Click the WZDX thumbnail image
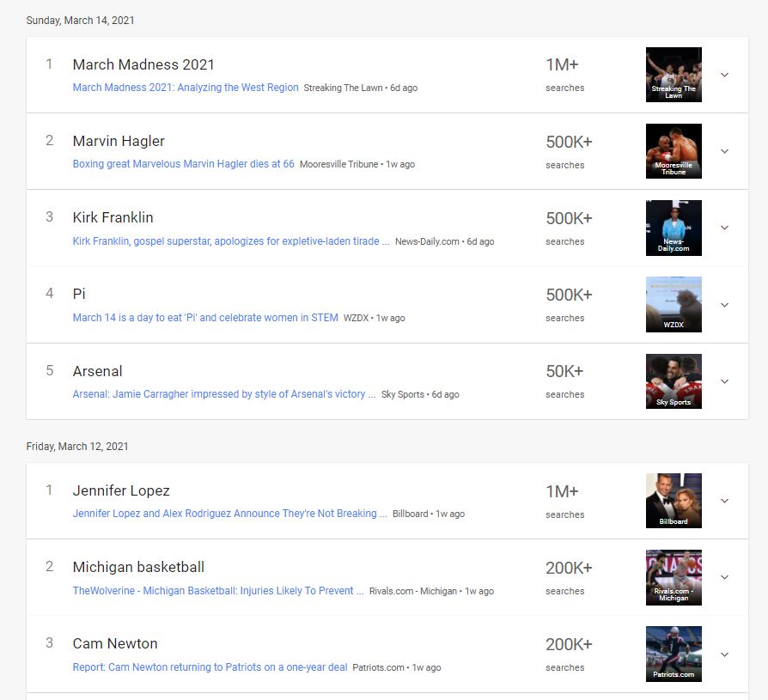The height and width of the screenshot is (700, 768). pos(674,305)
